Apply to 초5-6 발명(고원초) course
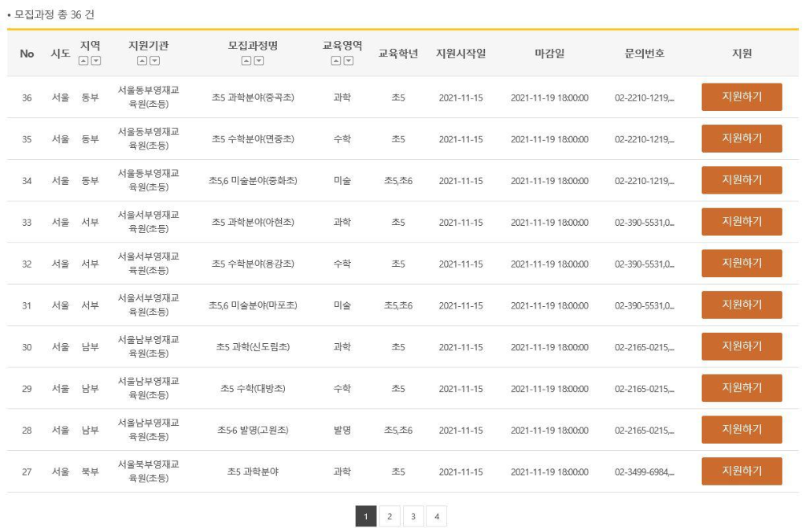 coord(741,430)
